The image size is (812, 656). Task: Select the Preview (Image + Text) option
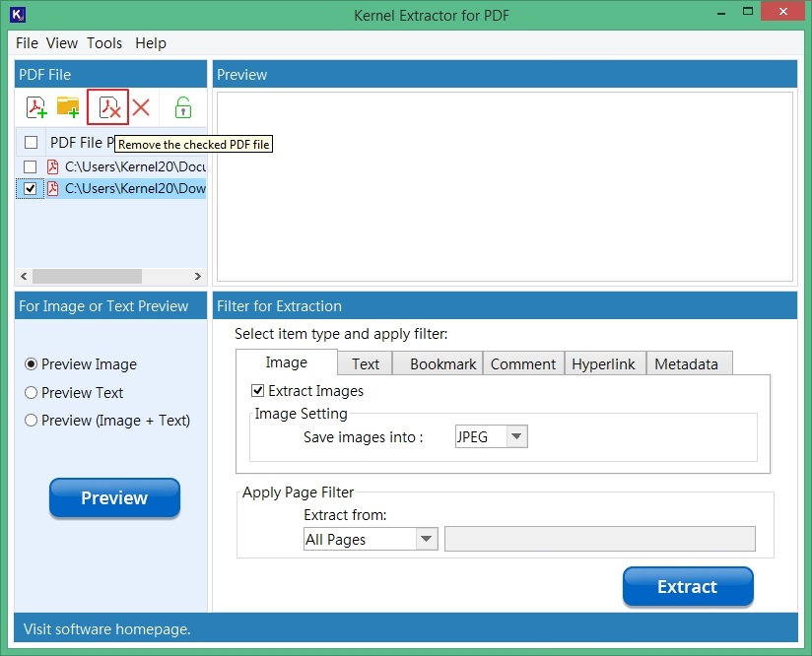(32, 420)
